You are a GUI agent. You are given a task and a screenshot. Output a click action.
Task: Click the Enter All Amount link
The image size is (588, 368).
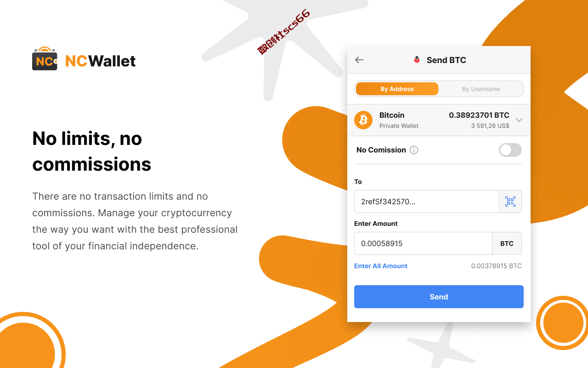click(381, 266)
